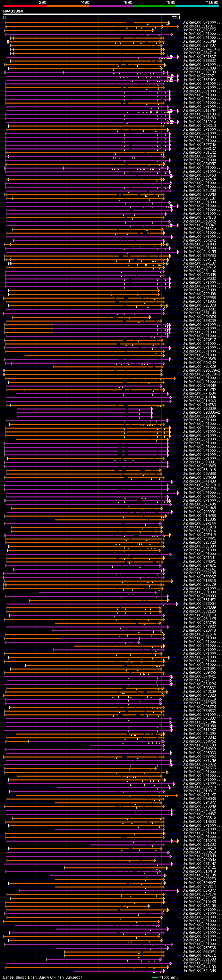
Task: Select the UniRef100_Q52KI8-2 label
Action: point(201,485)
